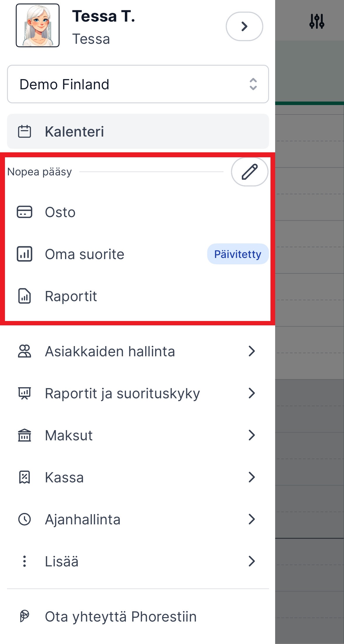Click Tessa's profile avatar picture
344x644 pixels.
tap(38, 25)
